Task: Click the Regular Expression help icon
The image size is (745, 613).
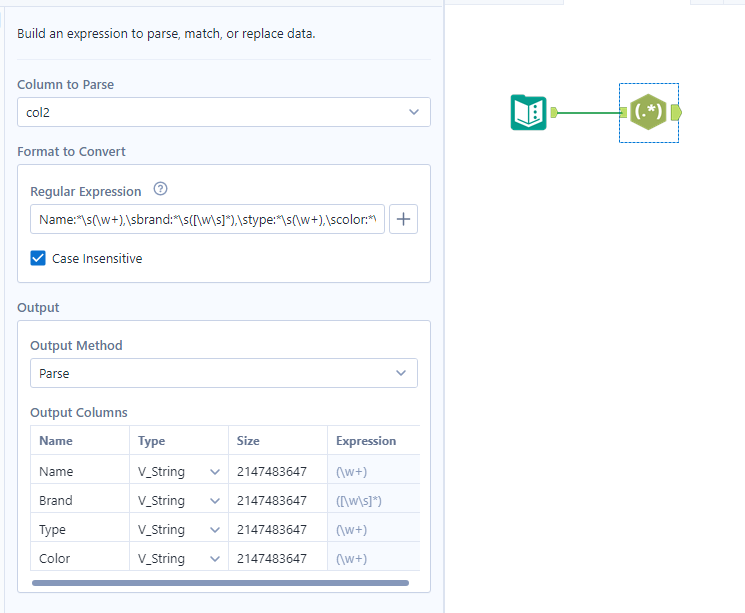Action: coord(160,190)
